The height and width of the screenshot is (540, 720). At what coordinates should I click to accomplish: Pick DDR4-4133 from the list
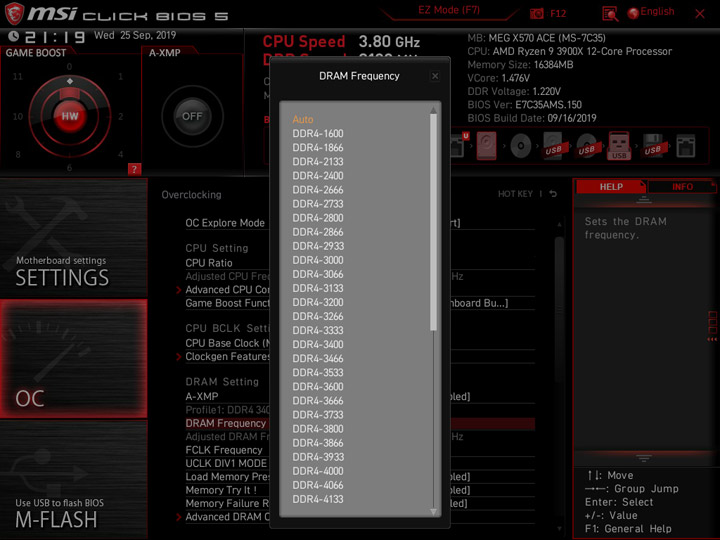click(318, 499)
